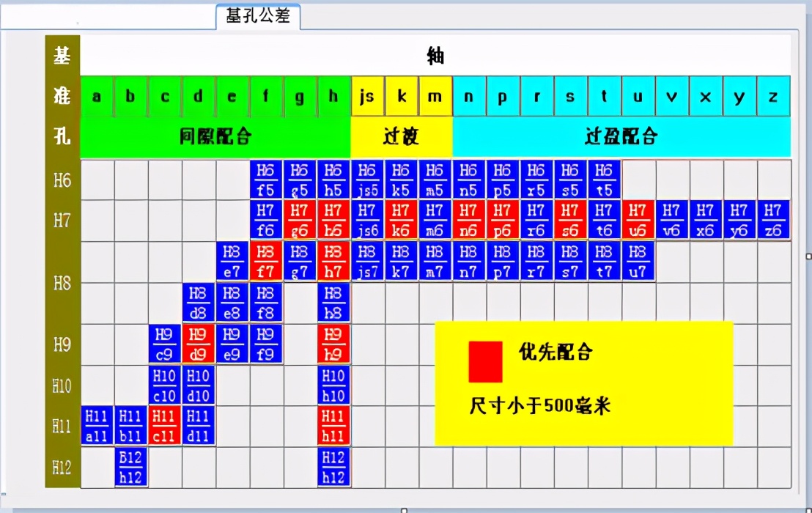Screen dimensions: 812x513
Task: Select the H7/z6 fit cell
Action: click(x=773, y=220)
